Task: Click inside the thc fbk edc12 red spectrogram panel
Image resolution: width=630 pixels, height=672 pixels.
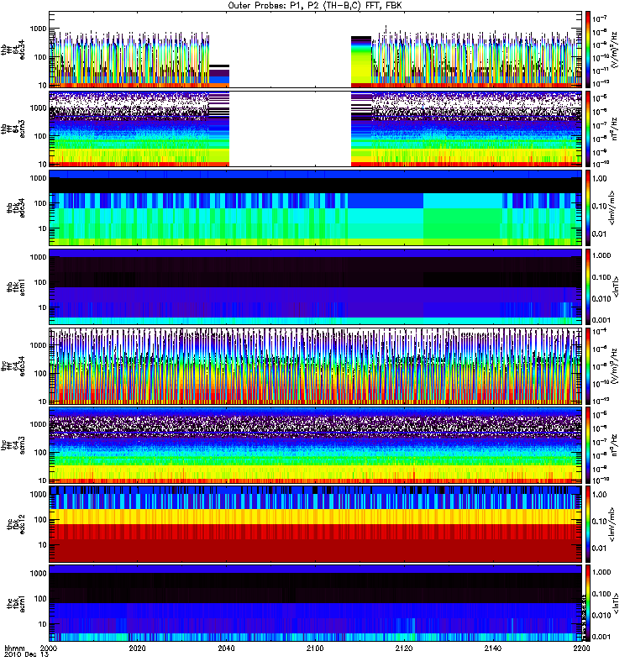Action: pyautogui.click(x=315, y=524)
